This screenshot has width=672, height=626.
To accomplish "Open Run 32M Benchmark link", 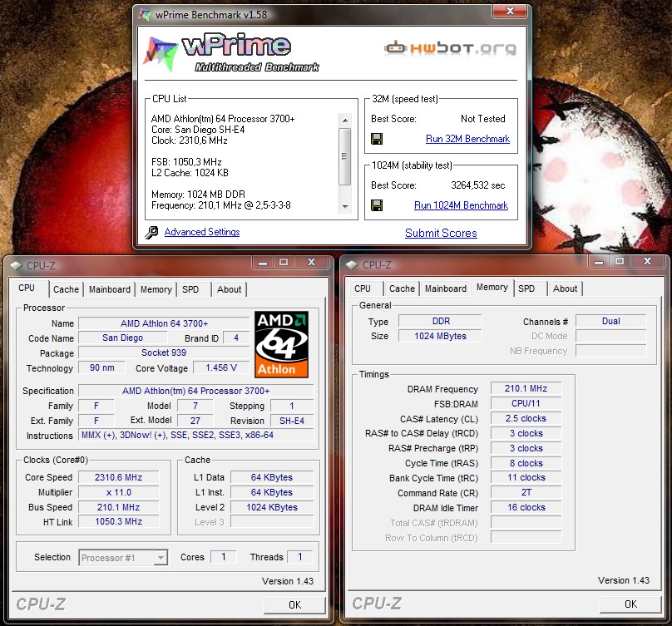I will pos(467,139).
